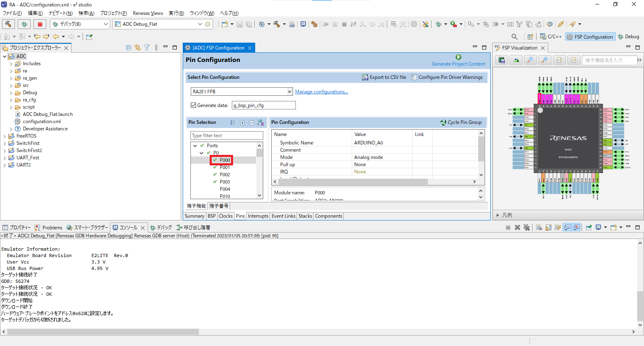
Task: Click Generate Project Content link text
Action: tap(458, 64)
